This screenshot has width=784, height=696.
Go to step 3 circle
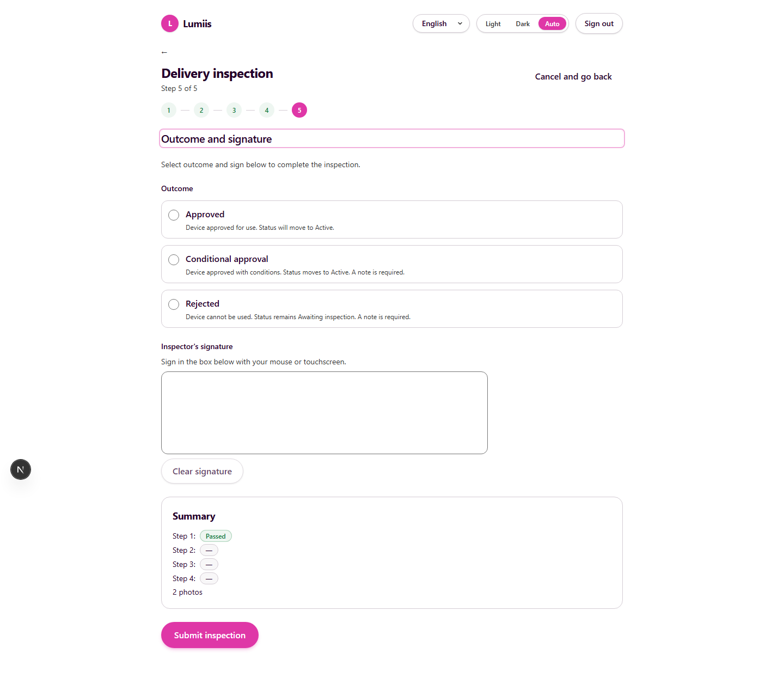point(234,110)
